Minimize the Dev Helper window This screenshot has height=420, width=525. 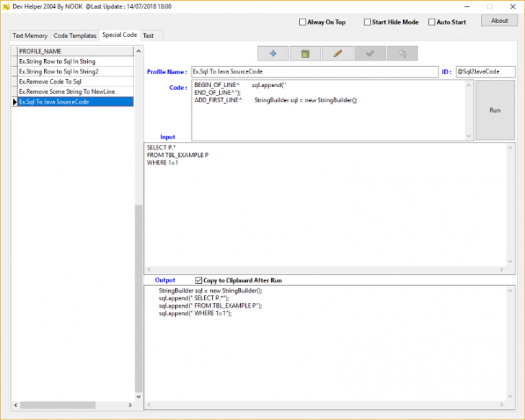tap(467, 6)
